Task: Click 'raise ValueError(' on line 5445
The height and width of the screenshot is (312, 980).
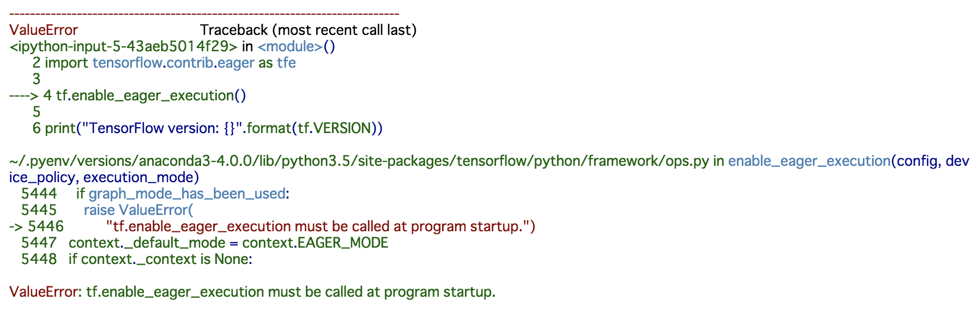Action: pyautogui.click(x=138, y=210)
